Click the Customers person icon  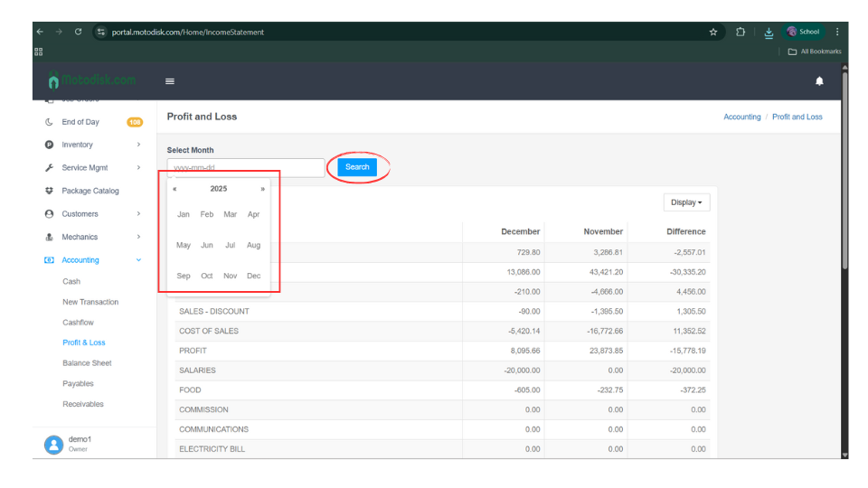[x=49, y=214]
